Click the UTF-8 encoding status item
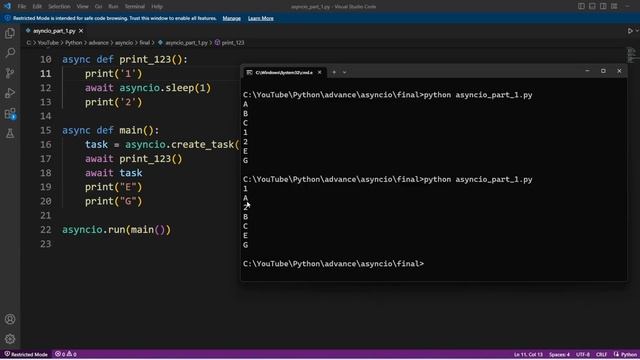 pos(582,354)
